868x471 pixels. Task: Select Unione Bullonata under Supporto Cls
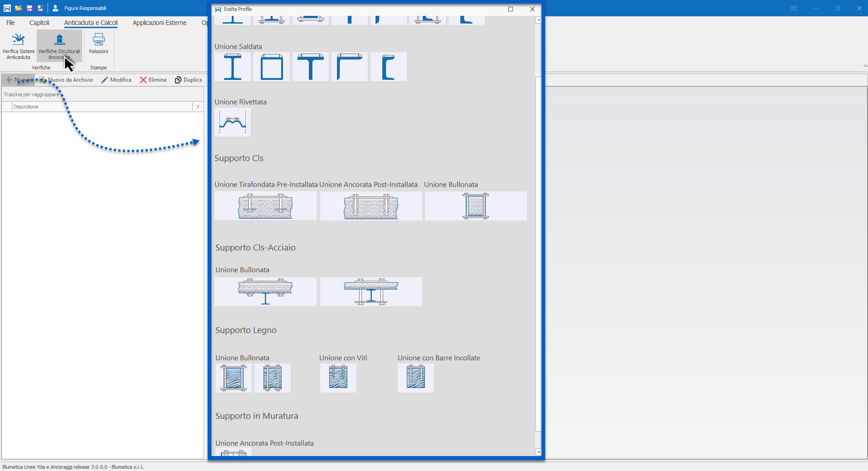[476, 206]
